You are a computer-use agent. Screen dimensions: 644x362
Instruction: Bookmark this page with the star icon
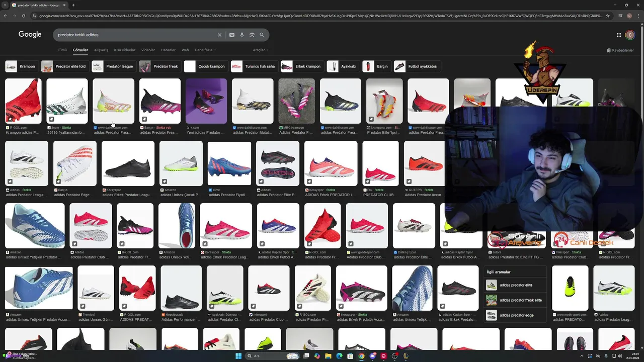pos(607,16)
